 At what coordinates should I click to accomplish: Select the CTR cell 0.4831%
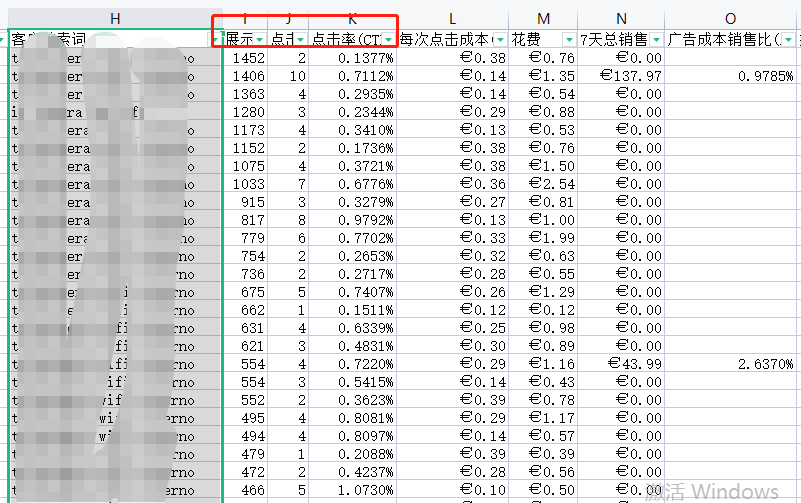click(352, 346)
